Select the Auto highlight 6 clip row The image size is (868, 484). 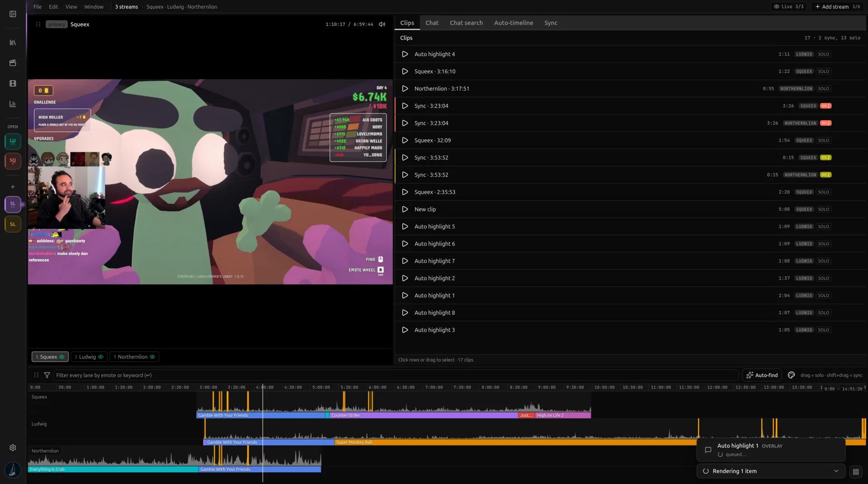coord(630,244)
